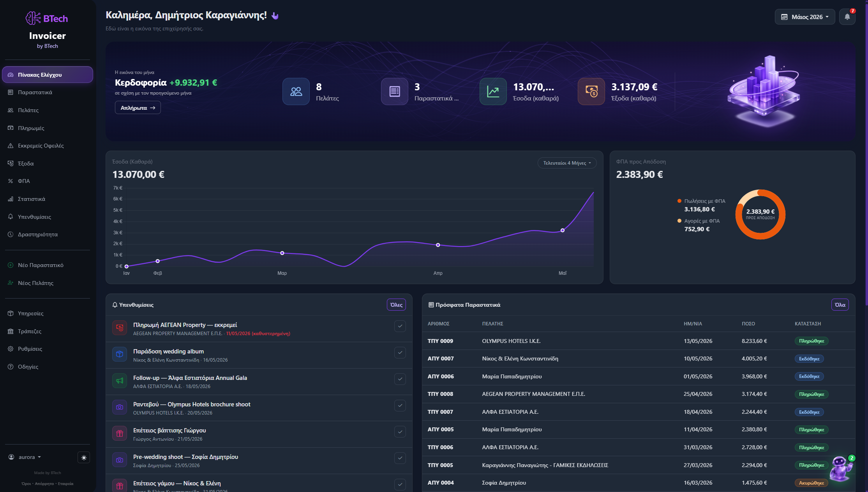Screen dimensions: 868x492
Task: Click the invoices icon in stats card
Action: tap(394, 91)
